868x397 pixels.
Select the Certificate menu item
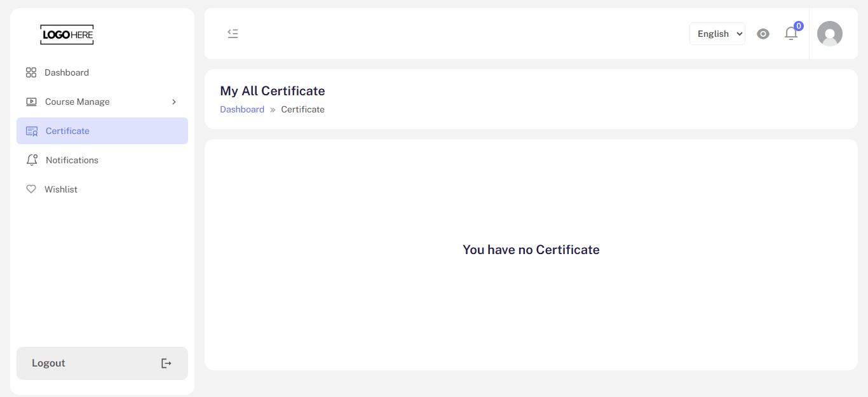(x=102, y=131)
